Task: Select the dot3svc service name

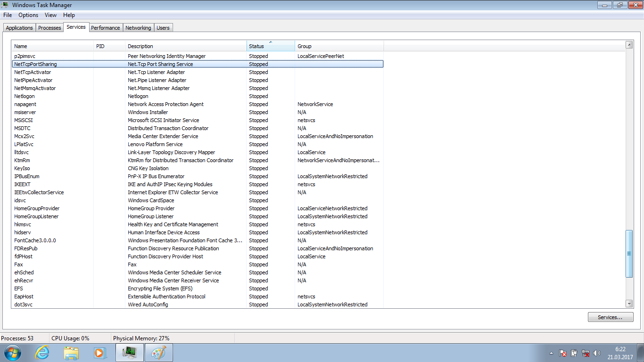Action: click(23, 304)
